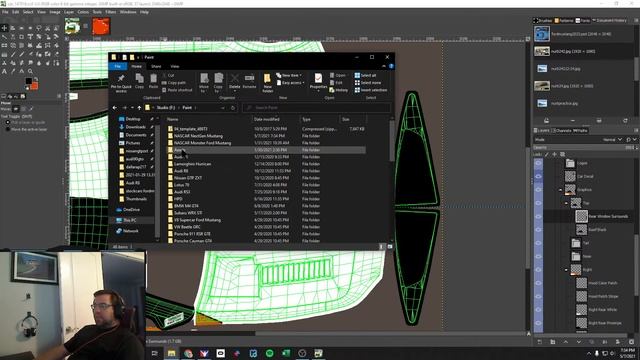The height and width of the screenshot is (360, 640).
Task: Toggle lock pixels brush icon
Action: tap(547, 155)
